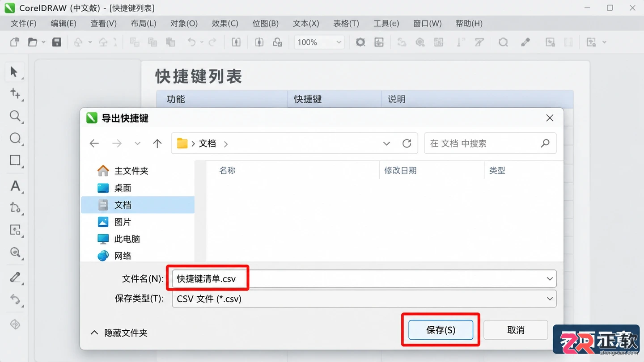This screenshot has width=644, height=362.
Task: Click the 保存(S) button
Action: point(441,330)
